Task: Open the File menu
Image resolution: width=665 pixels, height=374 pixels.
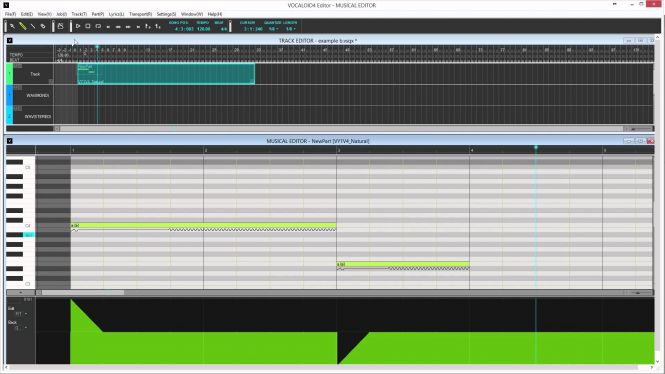Action: [10, 14]
